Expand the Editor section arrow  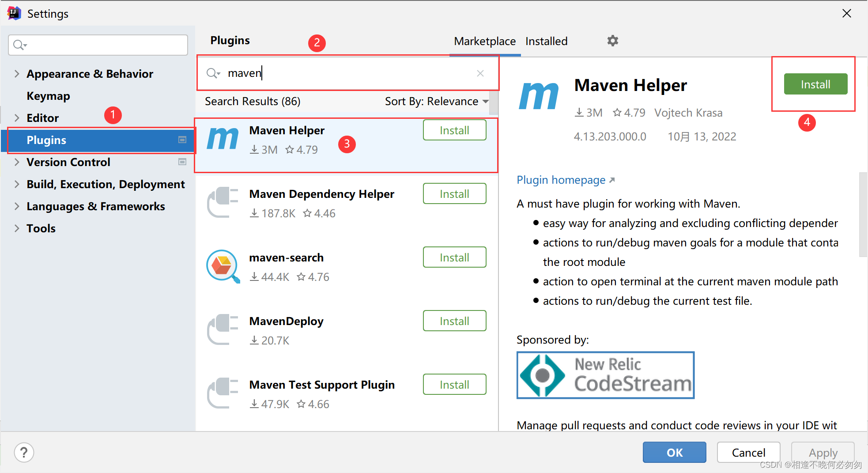(17, 118)
